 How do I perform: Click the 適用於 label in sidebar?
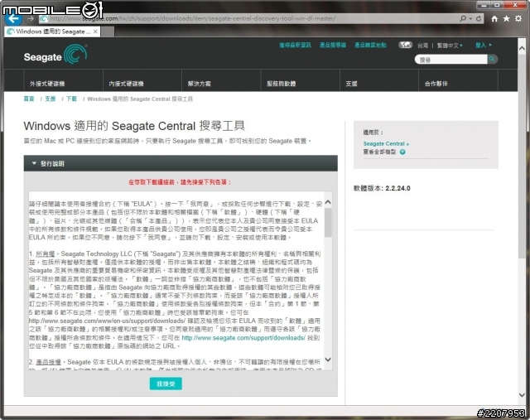[x=373, y=133]
